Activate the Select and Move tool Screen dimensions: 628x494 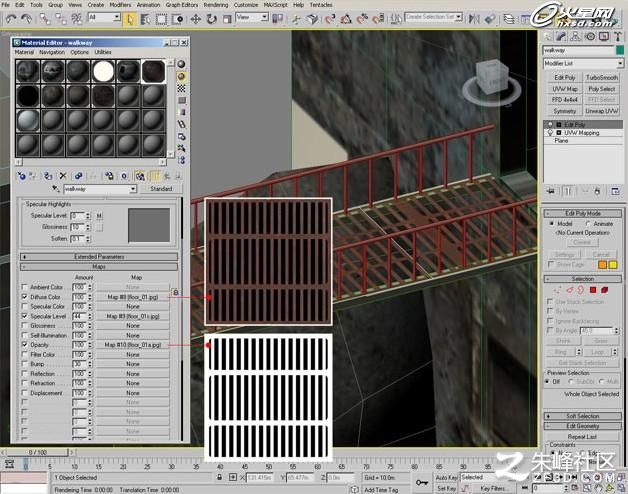click(x=195, y=19)
